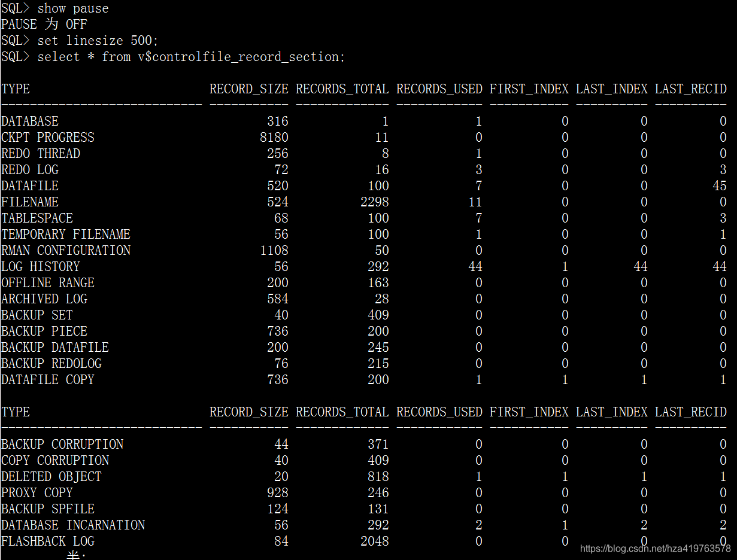This screenshot has height=560, width=737.
Task: Click the CKPT PROGRESS entry
Action: [47, 137]
